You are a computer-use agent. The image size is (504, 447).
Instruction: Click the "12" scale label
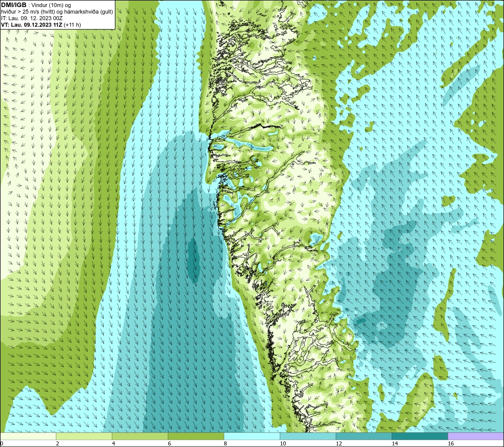coord(339,444)
